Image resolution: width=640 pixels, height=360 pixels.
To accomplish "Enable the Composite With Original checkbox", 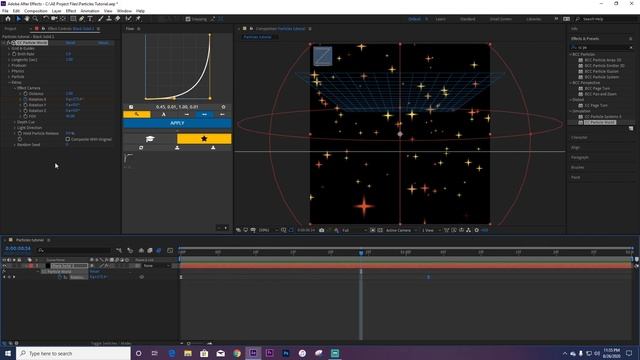I will [68, 139].
